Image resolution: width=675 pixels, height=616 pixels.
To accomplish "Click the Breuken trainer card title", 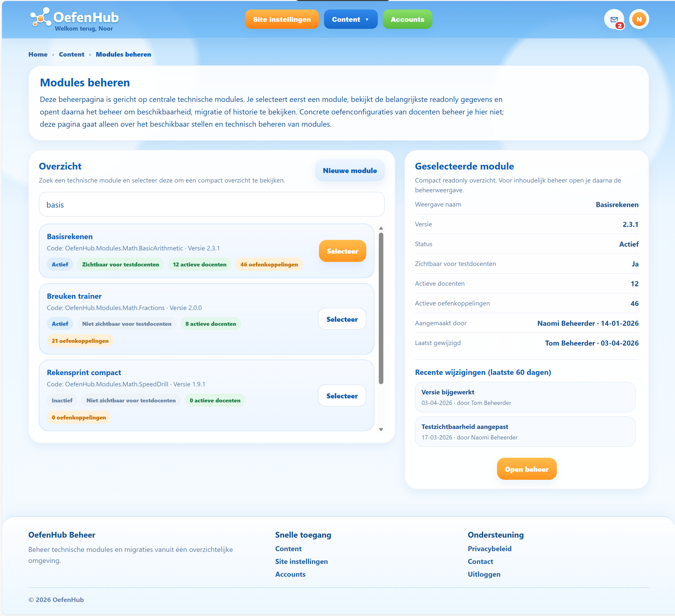I will 74,296.
